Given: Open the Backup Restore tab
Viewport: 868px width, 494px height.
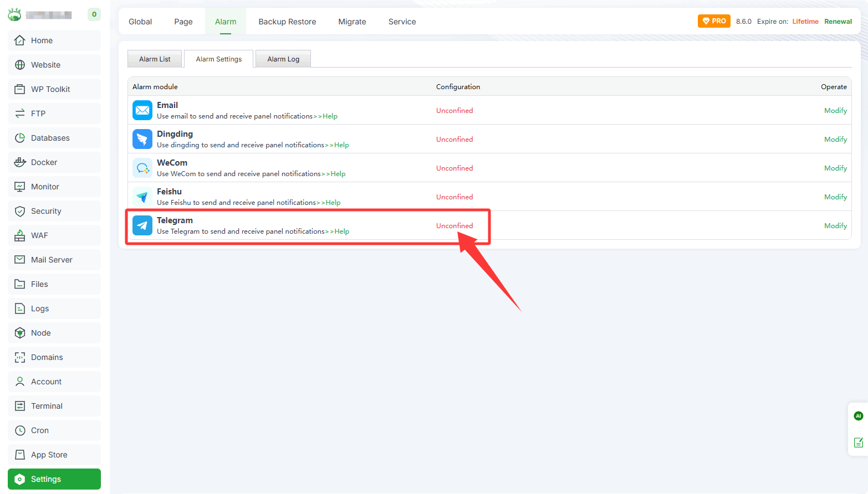Looking at the screenshot, I should [287, 22].
